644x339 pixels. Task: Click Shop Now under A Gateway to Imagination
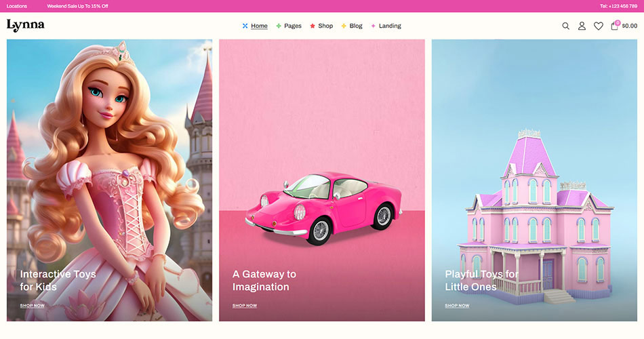click(x=245, y=306)
